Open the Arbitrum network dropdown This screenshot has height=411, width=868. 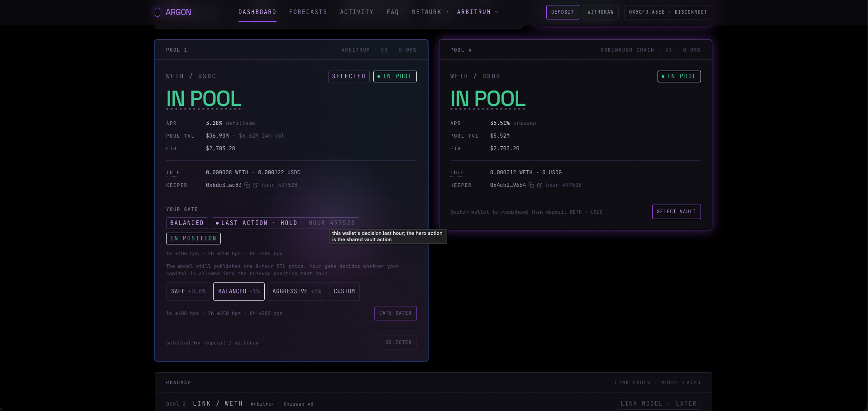(x=477, y=12)
